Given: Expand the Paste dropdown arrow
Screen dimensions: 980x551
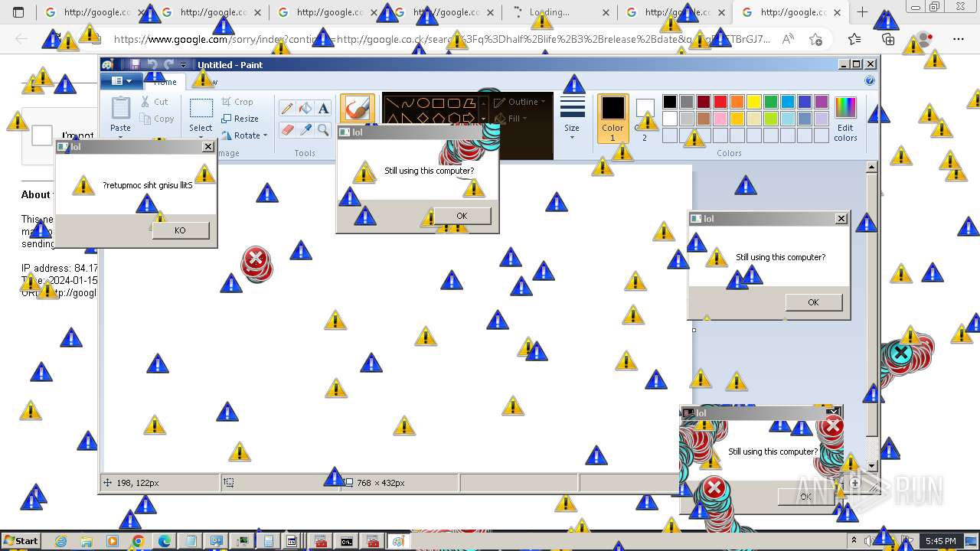Looking at the screenshot, I should pos(121,139).
